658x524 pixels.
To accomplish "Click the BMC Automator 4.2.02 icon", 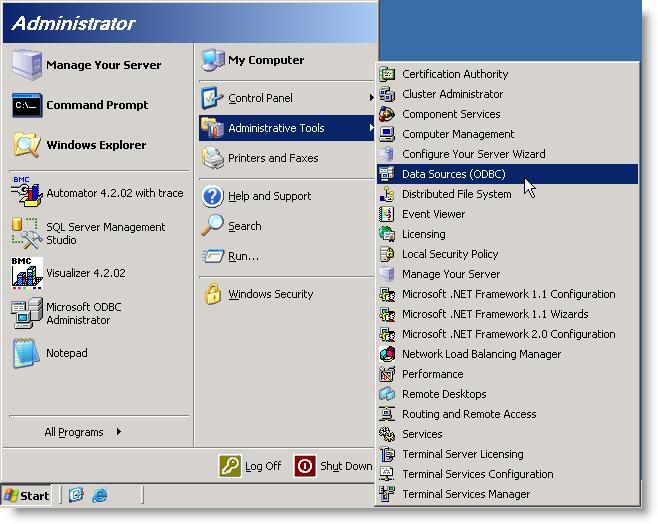I will coord(27,192).
